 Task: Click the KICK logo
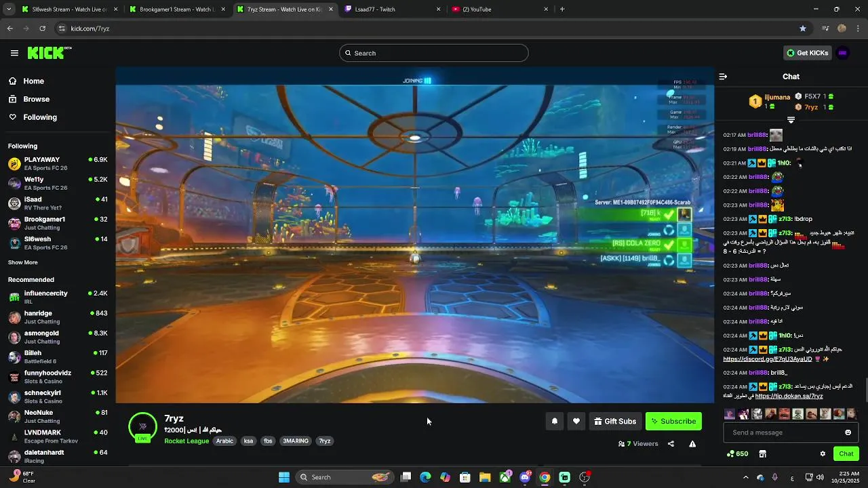[x=50, y=53]
